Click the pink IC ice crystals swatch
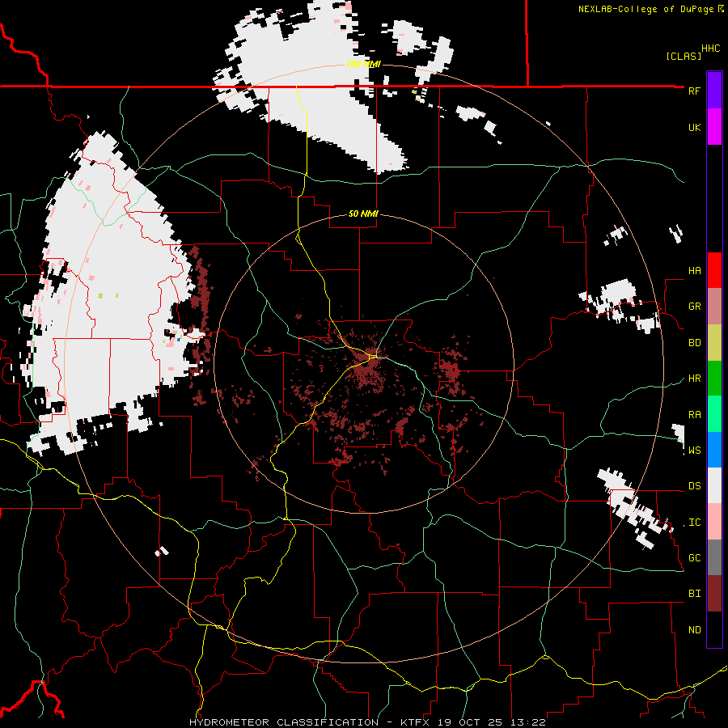Viewport: 728px width, 728px height. point(714,522)
